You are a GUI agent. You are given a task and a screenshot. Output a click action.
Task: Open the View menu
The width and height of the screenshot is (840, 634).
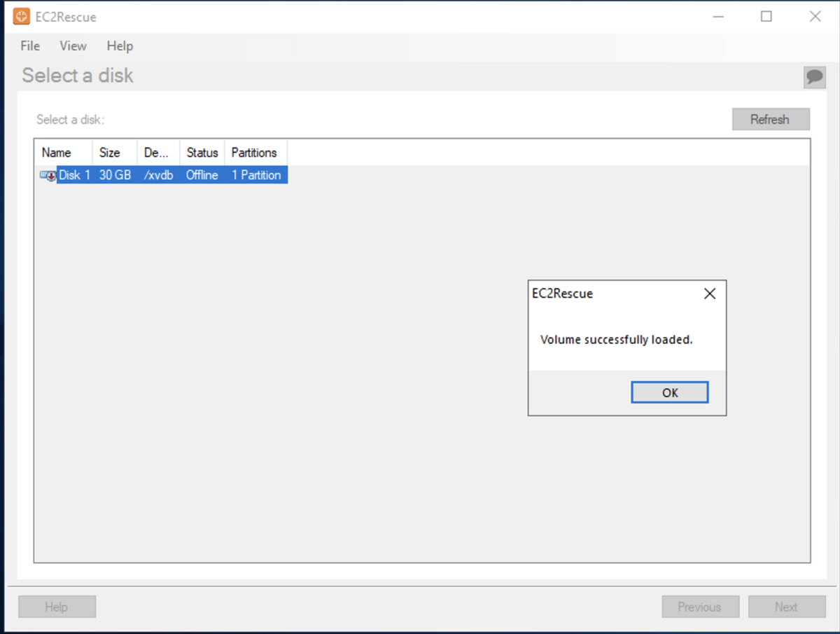click(73, 46)
